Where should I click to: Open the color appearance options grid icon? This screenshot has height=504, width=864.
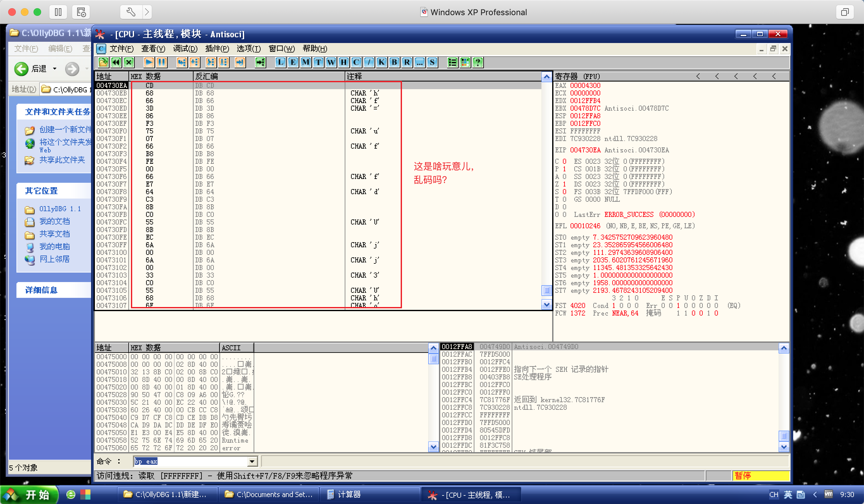465,62
